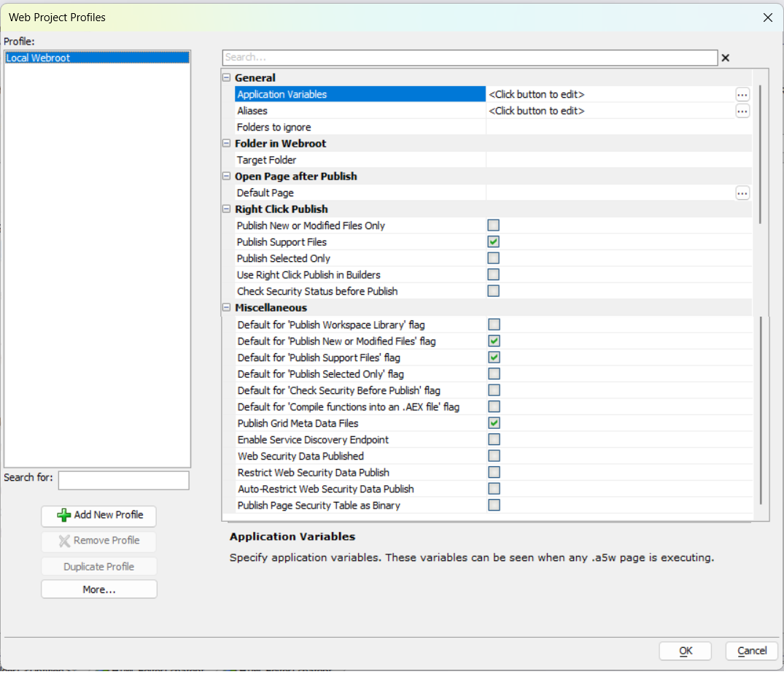
Task: Select the Application Variables property row
Action: [x=360, y=94]
